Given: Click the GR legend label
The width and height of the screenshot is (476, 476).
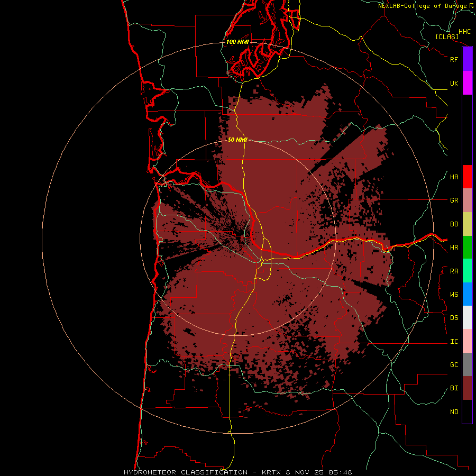Looking at the screenshot, I should pos(454,200).
